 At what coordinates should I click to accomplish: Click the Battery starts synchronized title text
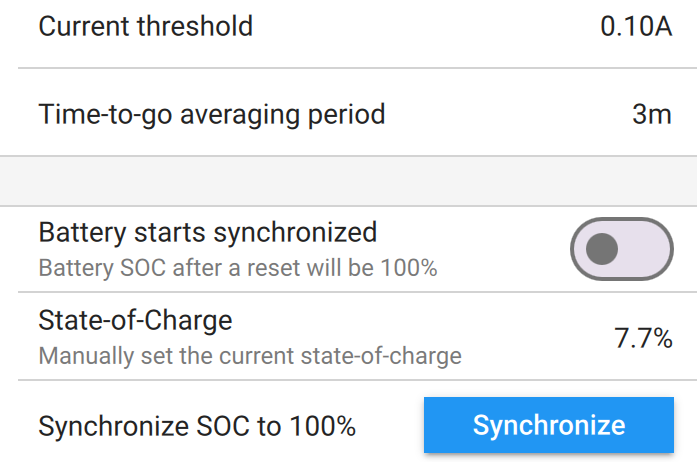click(x=207, y=233)
